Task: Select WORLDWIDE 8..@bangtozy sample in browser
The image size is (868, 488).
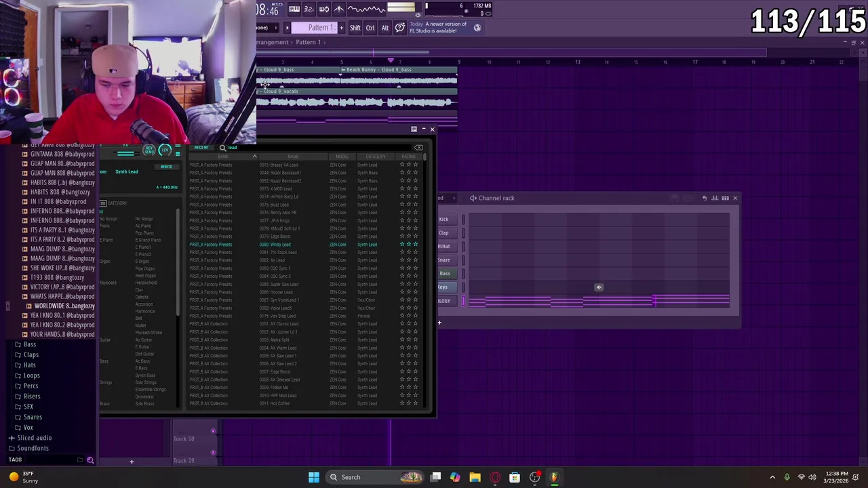Action: (x=64, y=306)
